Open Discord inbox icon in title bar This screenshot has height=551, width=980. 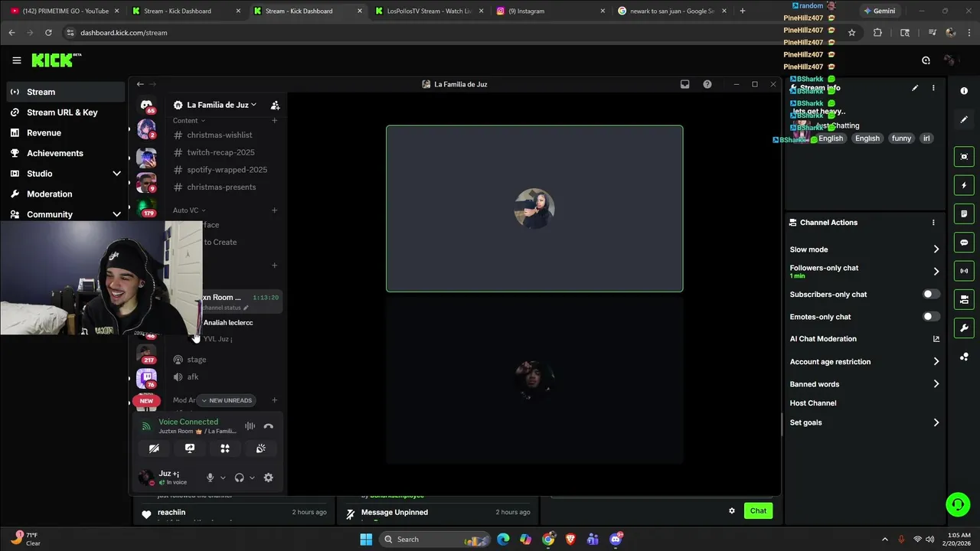point(684,84)
